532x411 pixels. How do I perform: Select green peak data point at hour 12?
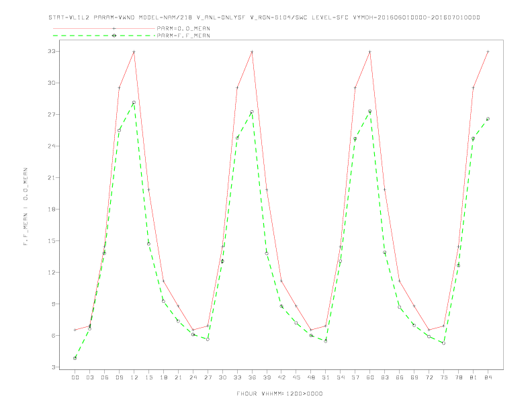point(134,102)
